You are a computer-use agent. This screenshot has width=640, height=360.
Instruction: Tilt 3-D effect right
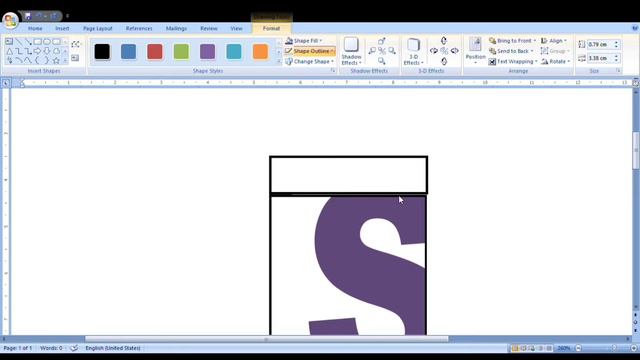454,51
